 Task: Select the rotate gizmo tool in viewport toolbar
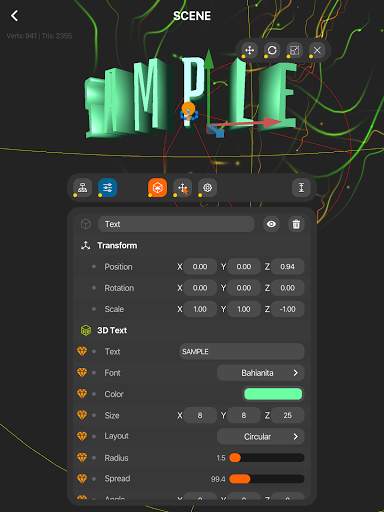tap(272, 50)
